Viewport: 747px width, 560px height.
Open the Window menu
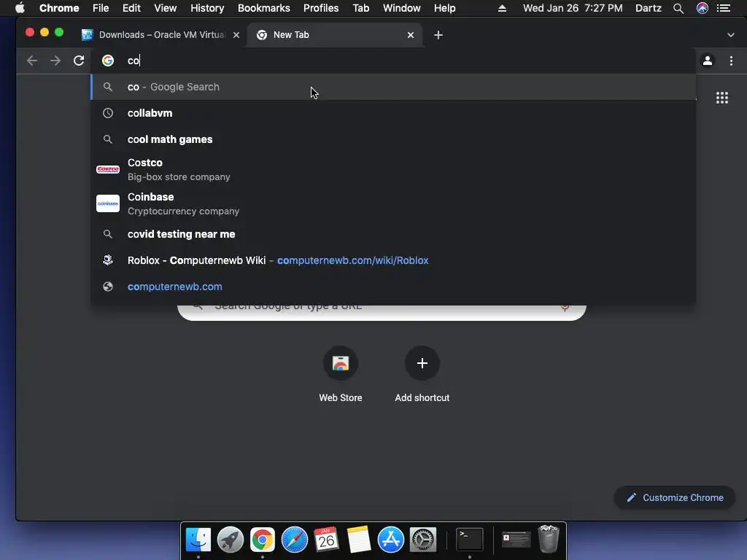(402, 8)
